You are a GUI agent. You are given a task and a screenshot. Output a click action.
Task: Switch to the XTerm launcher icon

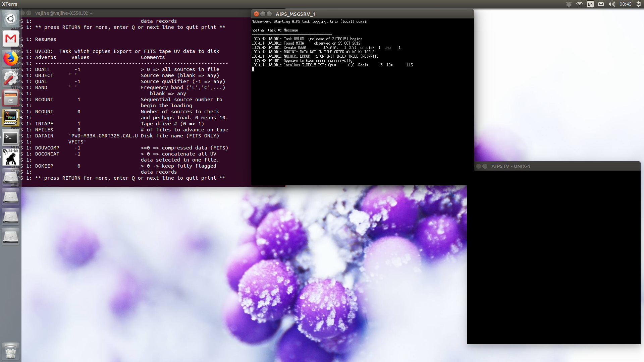pyautogui.click(x=11, y=118)
